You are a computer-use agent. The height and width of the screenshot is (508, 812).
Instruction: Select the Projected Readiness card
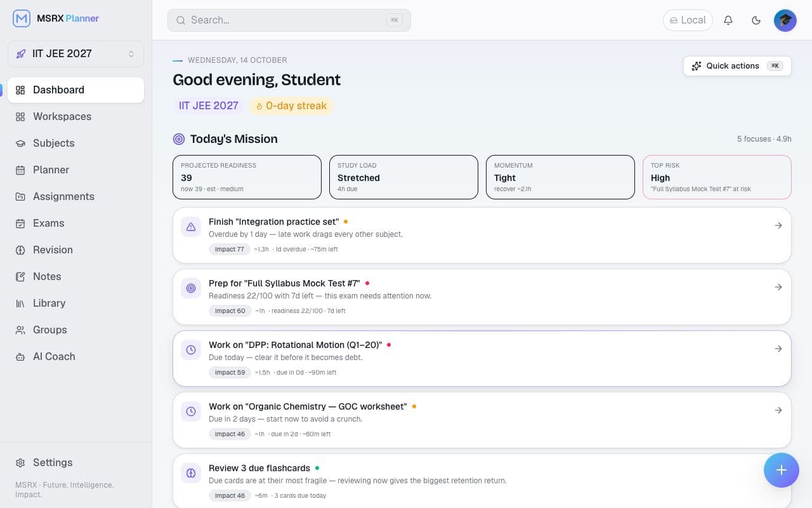tap(247, 177)
